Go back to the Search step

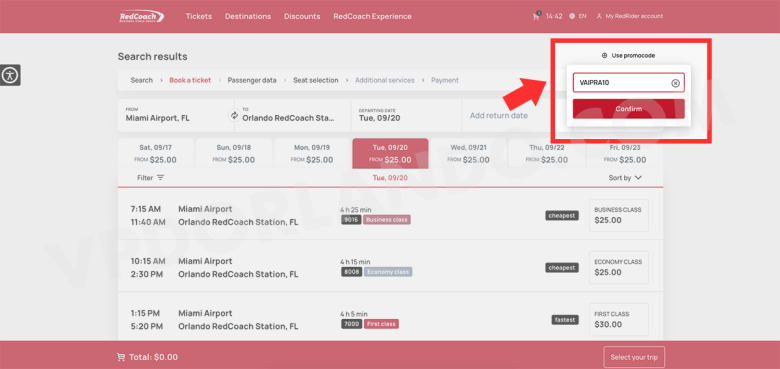click(142, 80)
